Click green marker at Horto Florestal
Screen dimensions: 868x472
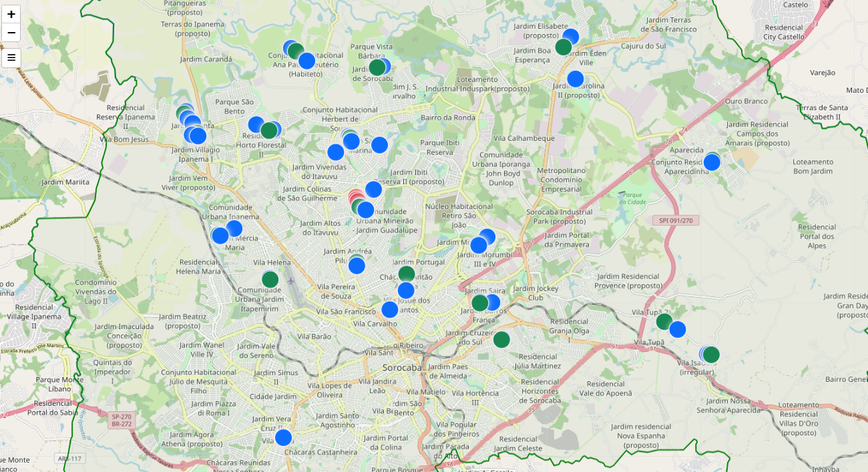[x=269, y=130]
